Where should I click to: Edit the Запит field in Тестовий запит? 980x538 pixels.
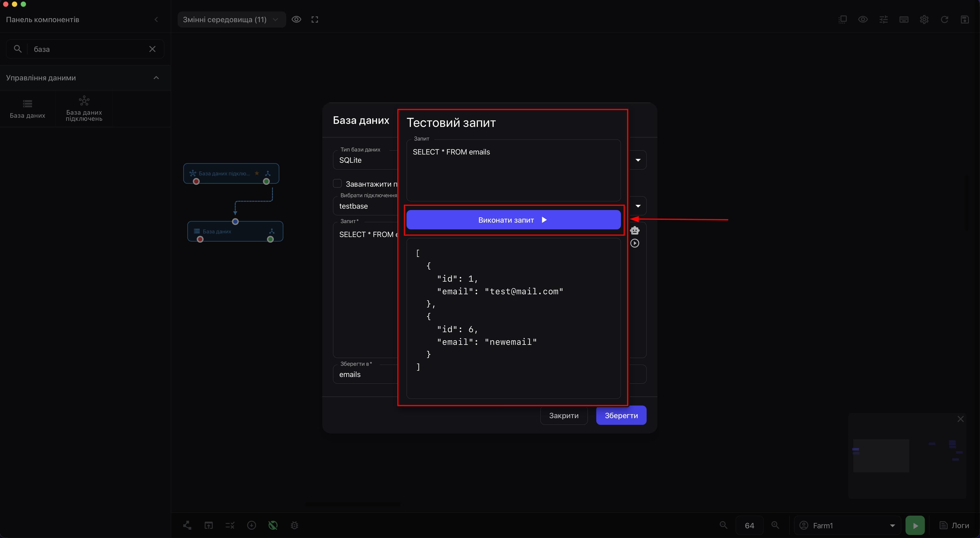pos(513,170)
